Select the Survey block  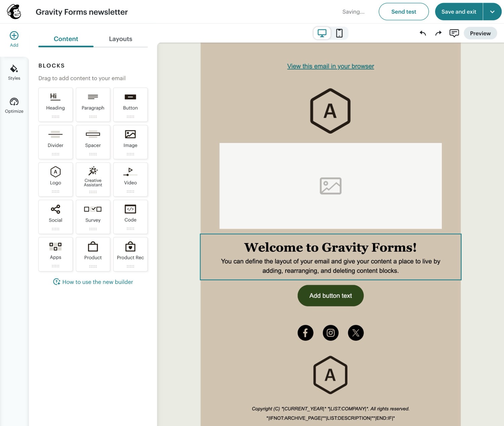pyautogui.click(x=93, y=217)
